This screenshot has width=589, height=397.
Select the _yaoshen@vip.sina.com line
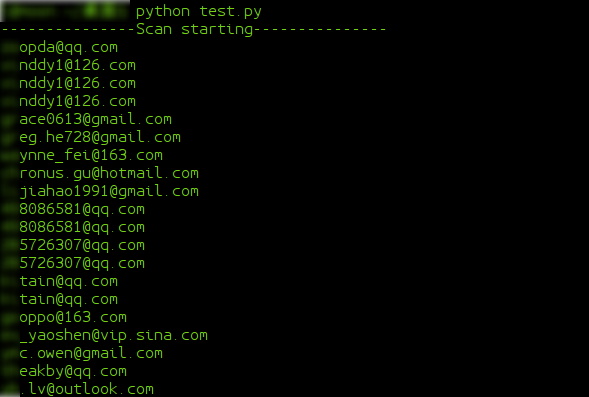click(x=113, y=335)
